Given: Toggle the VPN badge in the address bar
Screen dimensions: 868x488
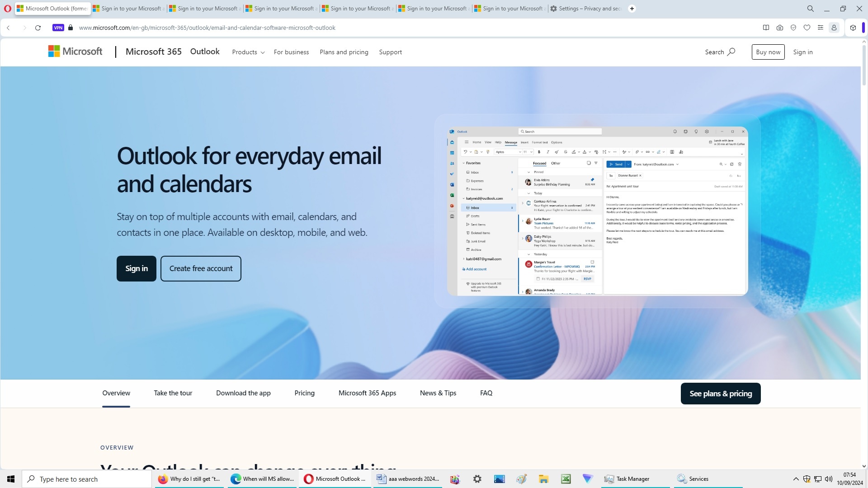Looking at the screenshot, I should coord(58,28).
